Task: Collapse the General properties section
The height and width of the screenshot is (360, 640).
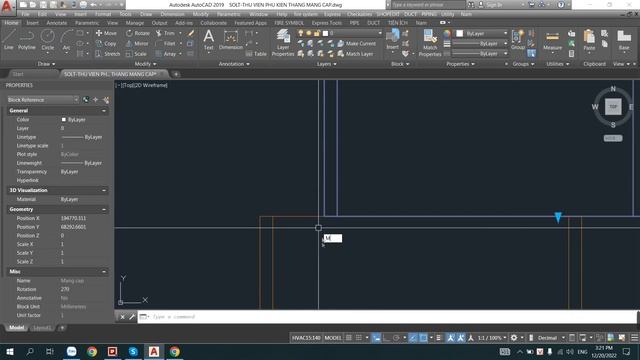Action: pos(104,111)
